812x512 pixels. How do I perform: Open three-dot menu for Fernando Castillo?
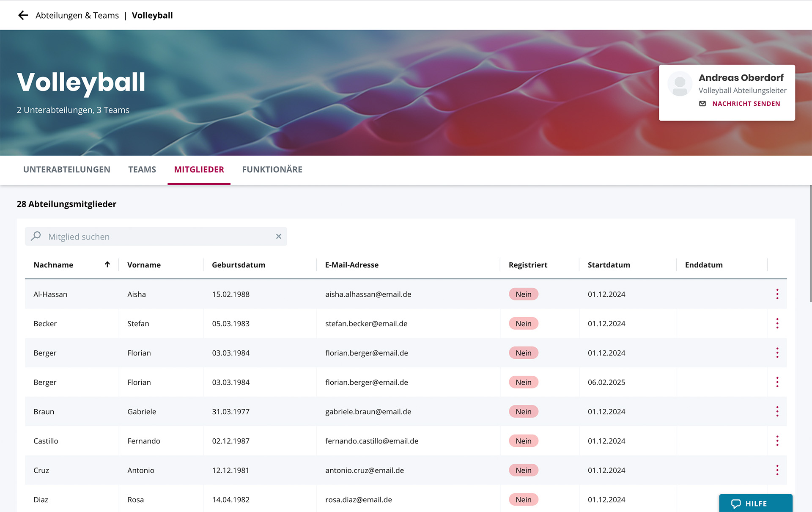[777, 441]
